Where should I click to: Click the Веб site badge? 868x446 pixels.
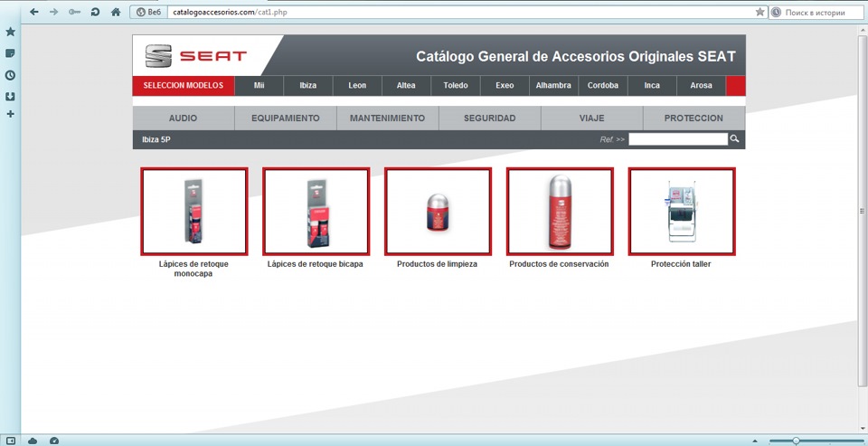coord(147,12)
